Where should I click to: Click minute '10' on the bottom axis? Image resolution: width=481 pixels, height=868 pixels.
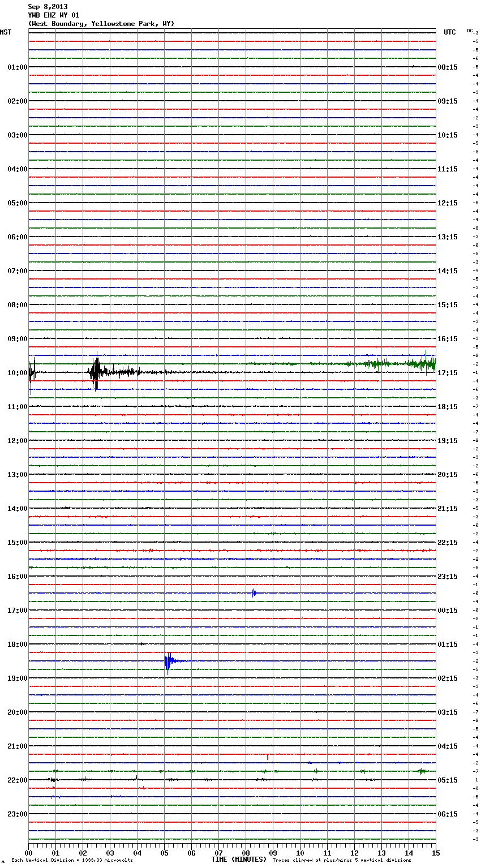point(300,853)
